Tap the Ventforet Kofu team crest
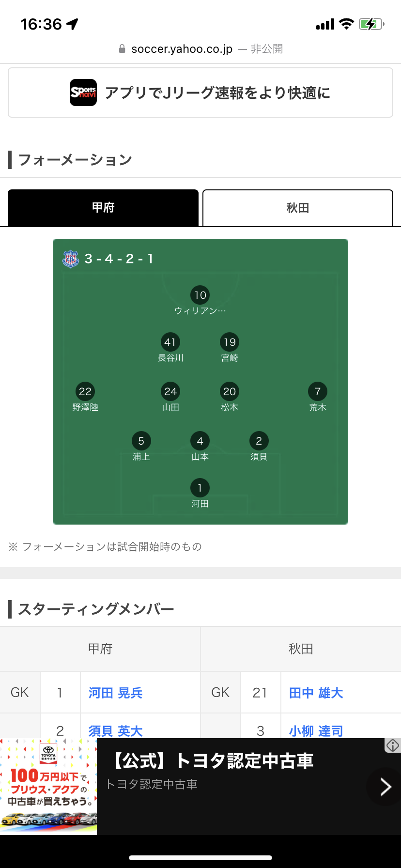 [71, 259]
